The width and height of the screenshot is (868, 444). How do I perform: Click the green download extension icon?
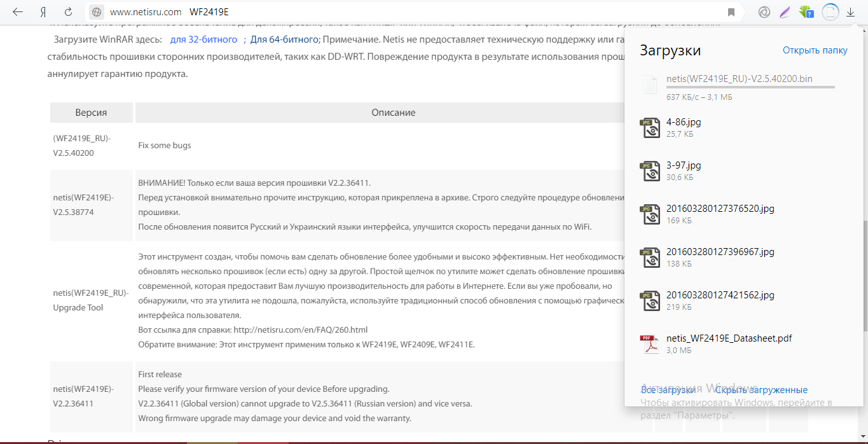pos(806,12)
